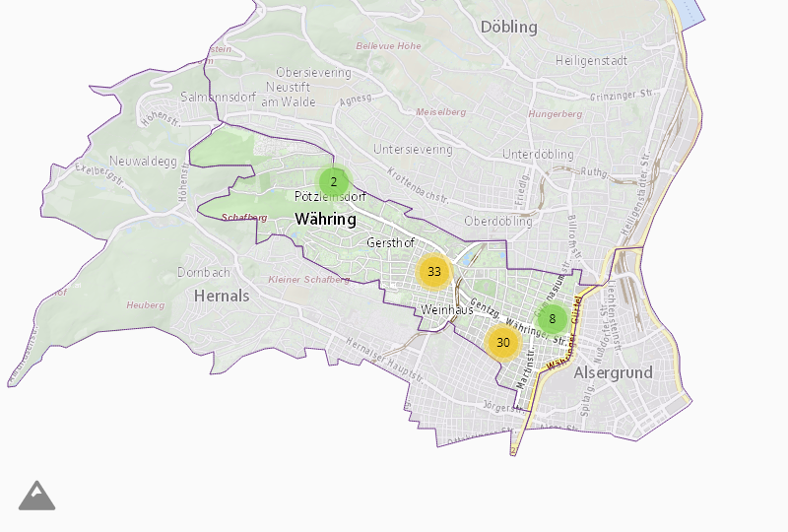The image size is (788, 532).
Task: Open the cluster marker showing 30
Action: coord(503,343)
